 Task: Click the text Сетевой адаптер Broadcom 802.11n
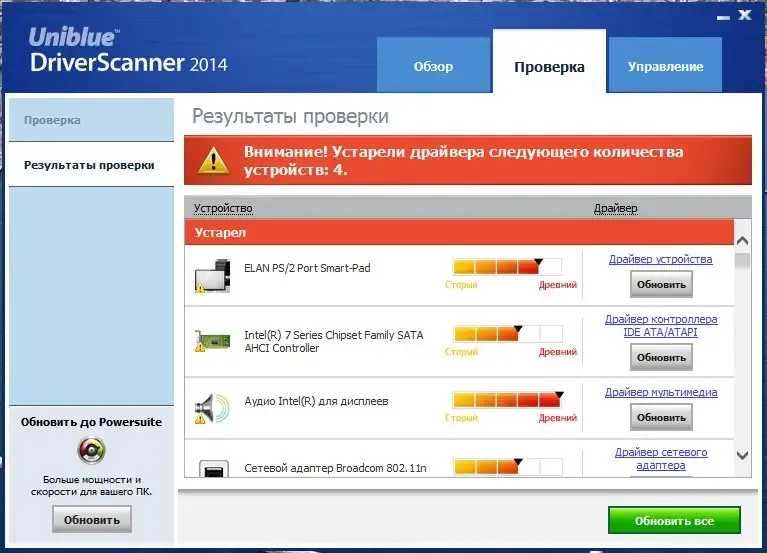coord(335,468)
